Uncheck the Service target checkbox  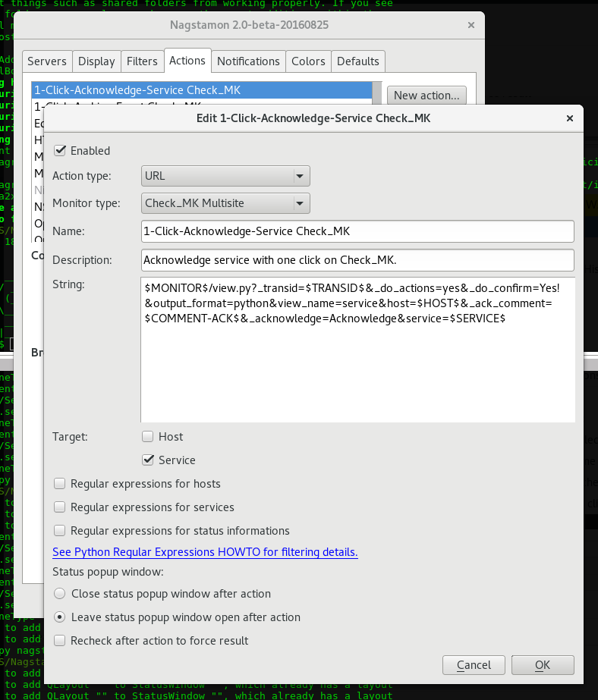point(148,460)
